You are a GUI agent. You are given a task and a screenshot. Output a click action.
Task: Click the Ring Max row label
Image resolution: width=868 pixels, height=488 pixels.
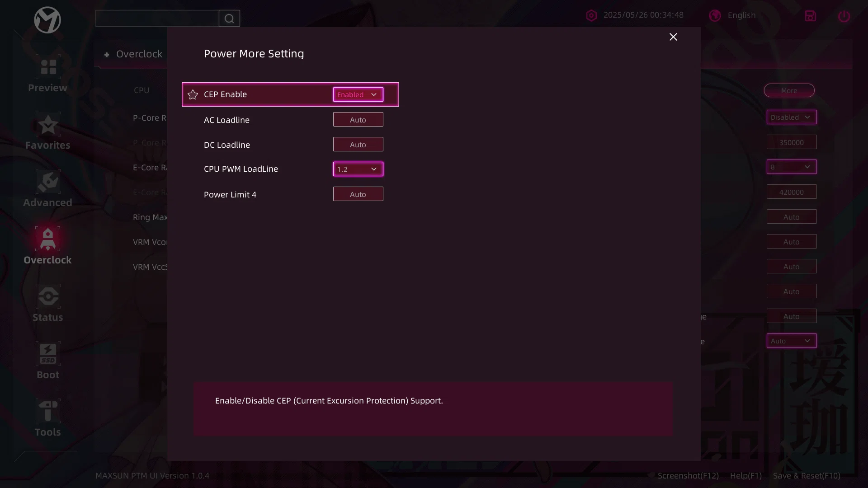(150, 217)
